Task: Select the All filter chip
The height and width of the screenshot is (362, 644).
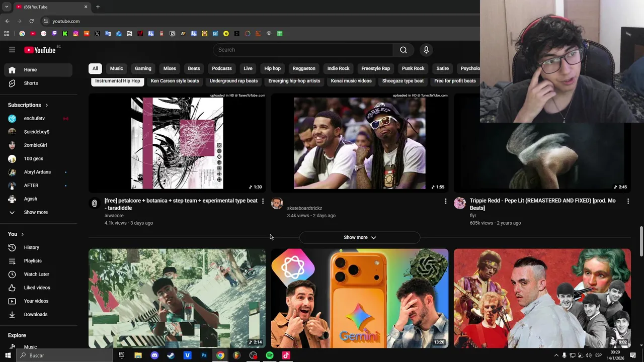Action: click(x=95, y=68)
